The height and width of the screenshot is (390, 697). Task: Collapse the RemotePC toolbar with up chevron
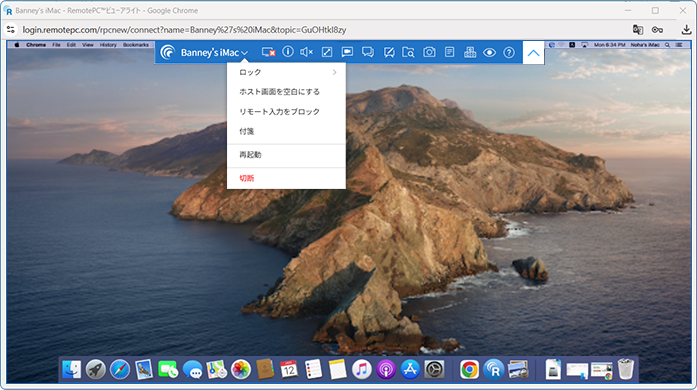point(533,52)
